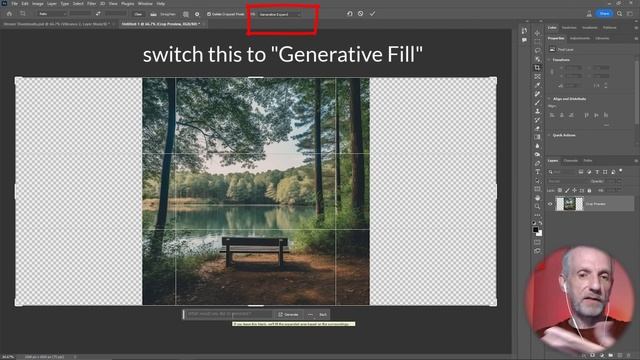Collapse the Transform section
640x360 pixels.
(549, 60)
